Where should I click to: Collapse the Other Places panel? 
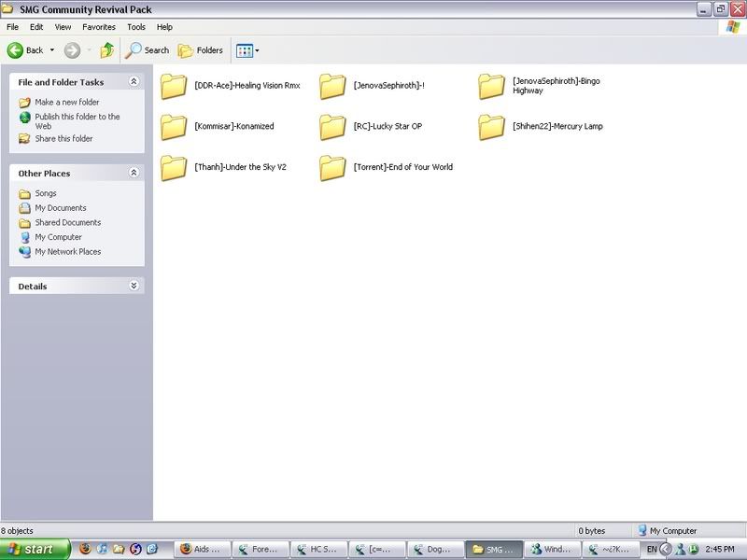coord(134,173)
